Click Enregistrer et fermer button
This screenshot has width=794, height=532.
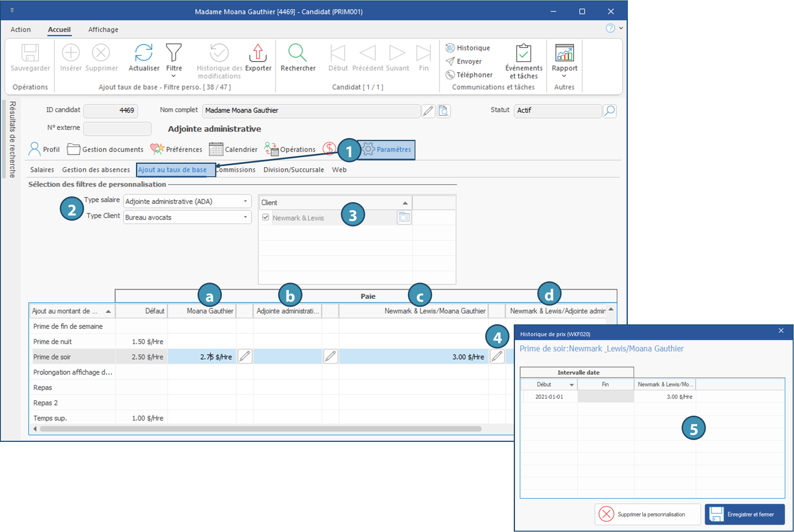point(744,514)
